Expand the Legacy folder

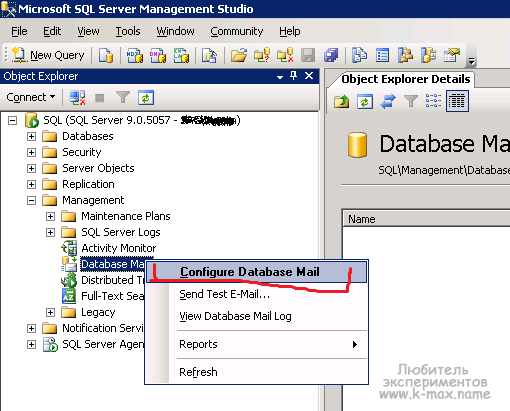click(50, 312)
